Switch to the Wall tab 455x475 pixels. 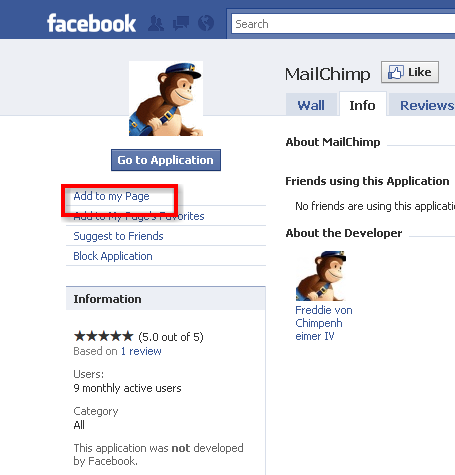tap(311, 105)
